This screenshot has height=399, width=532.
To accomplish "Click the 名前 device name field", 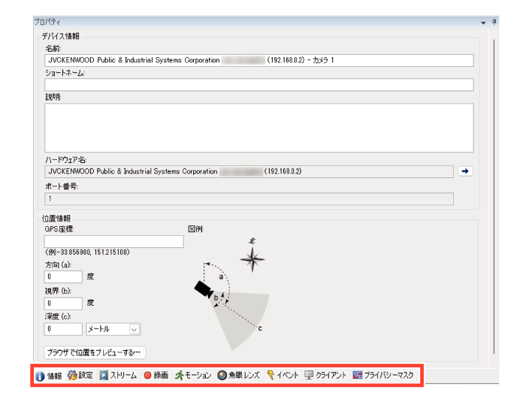I will [x=259, y=61].
